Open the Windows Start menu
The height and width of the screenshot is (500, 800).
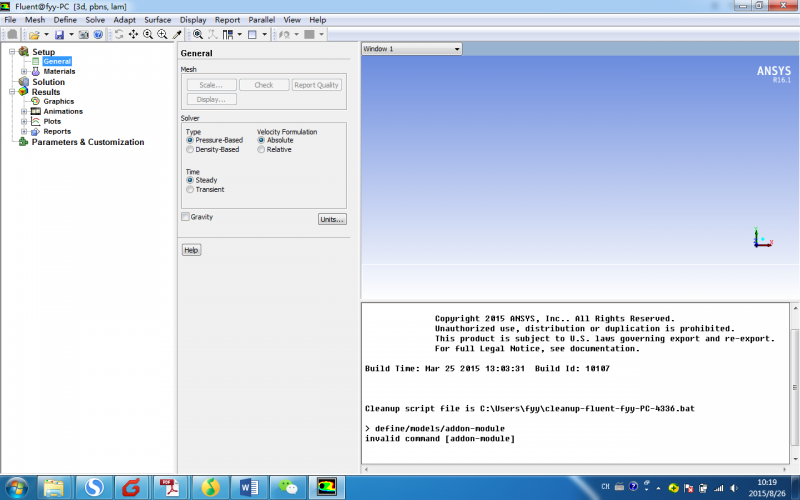[x=16, y=488]
